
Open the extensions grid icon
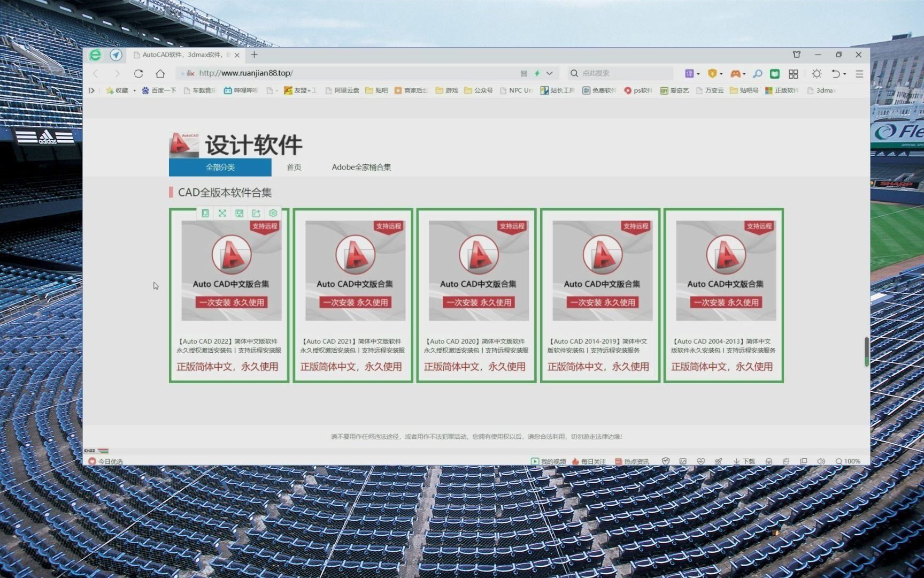pyautogui.click(x=794, y=73)
